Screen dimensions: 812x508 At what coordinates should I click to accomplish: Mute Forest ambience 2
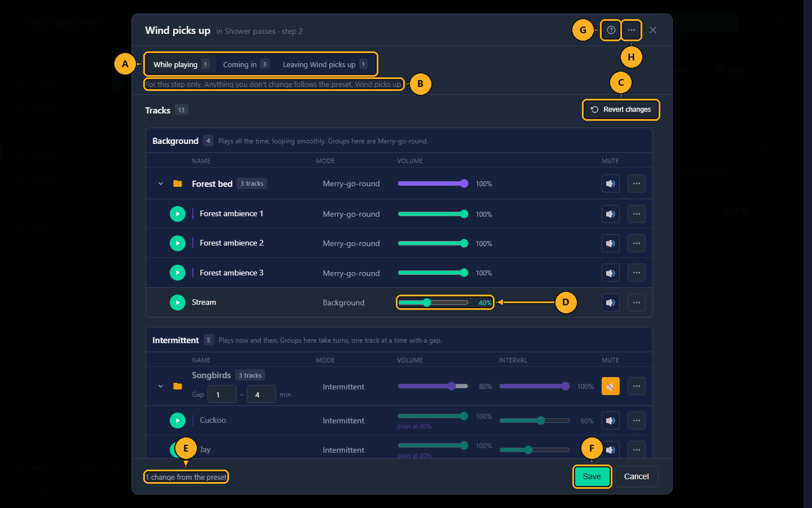tap(610, 243)
